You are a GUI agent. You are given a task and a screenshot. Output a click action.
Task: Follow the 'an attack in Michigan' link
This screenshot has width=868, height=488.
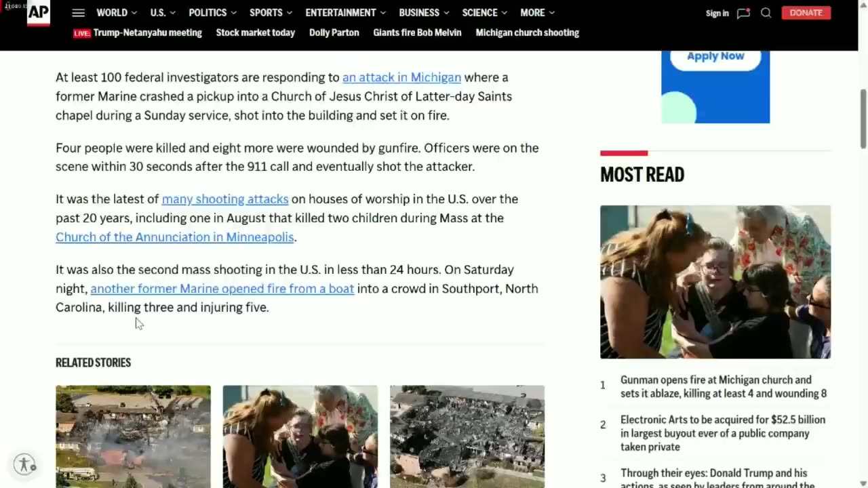[401, 77]
